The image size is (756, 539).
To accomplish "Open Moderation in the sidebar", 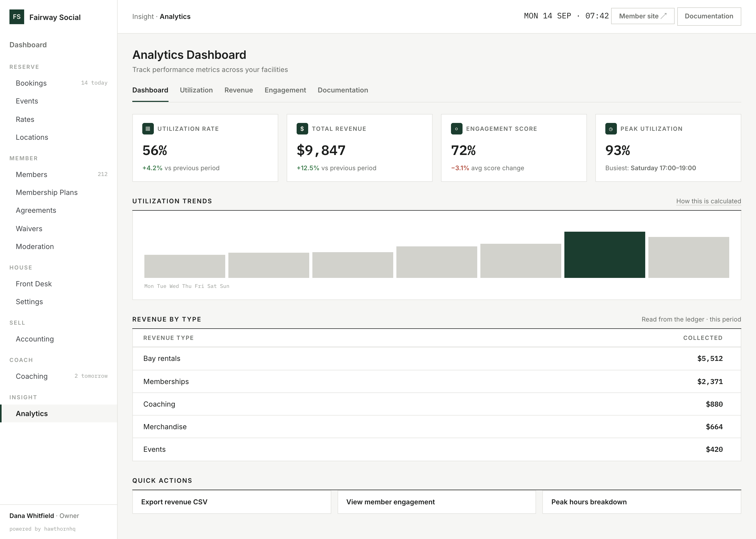I will 58,247.
